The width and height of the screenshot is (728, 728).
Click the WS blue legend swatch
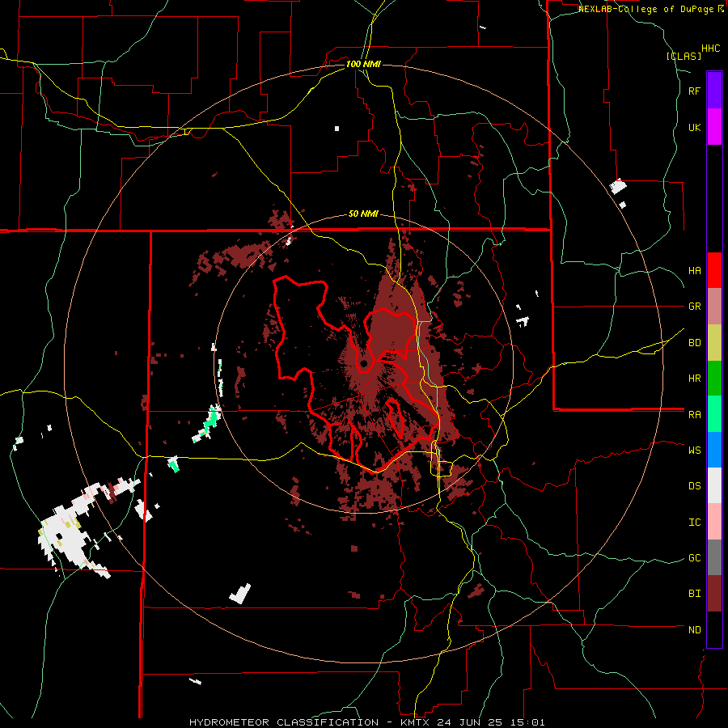pos(714,450)
